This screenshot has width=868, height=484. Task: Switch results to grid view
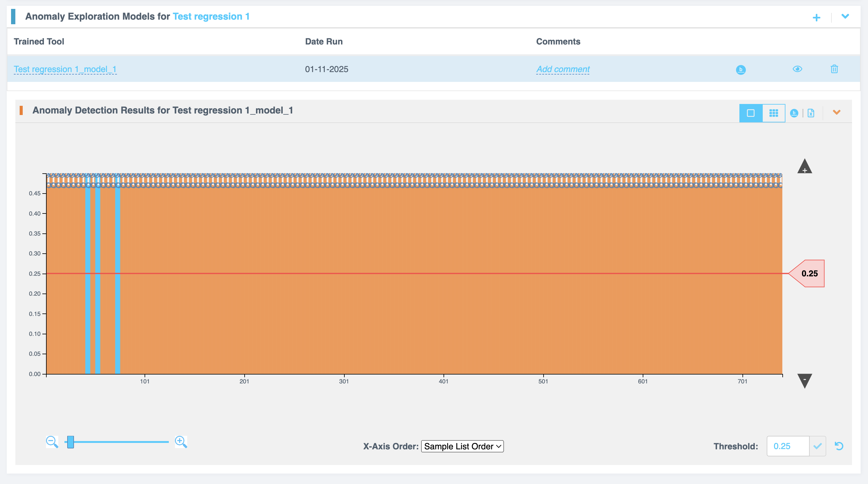774,113
